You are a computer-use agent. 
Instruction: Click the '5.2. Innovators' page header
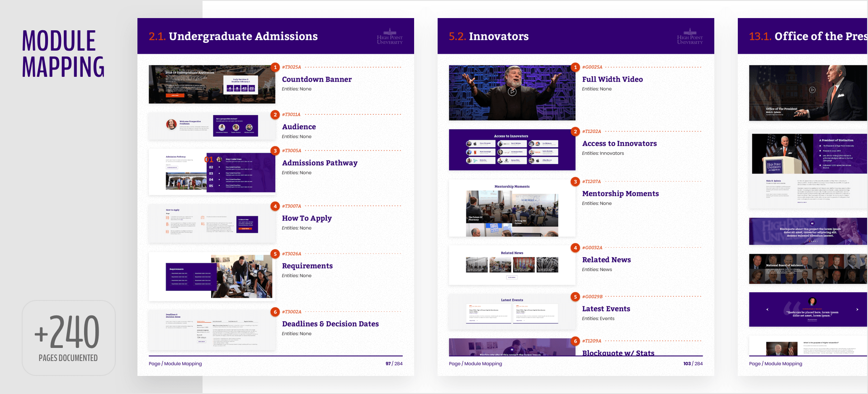tap(489, 37)
